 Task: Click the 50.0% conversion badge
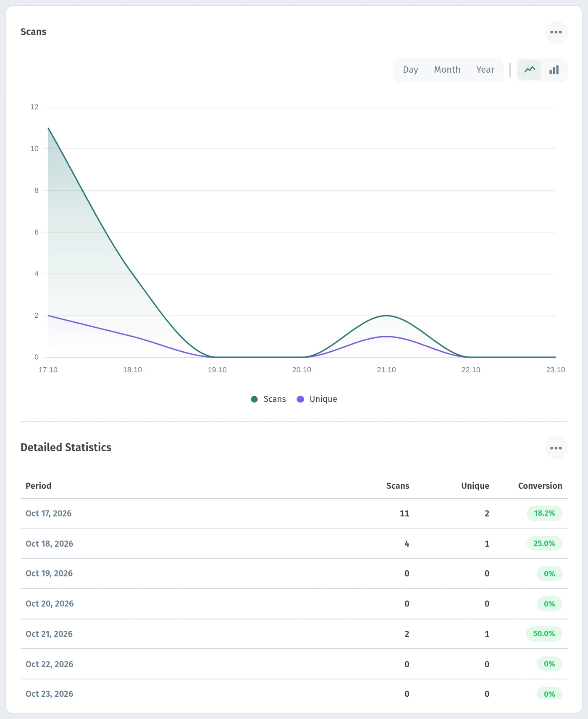coord(544,634)
